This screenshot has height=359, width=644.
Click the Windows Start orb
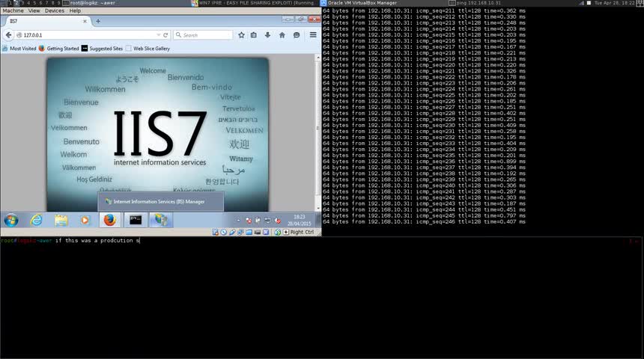pos(11,221)
